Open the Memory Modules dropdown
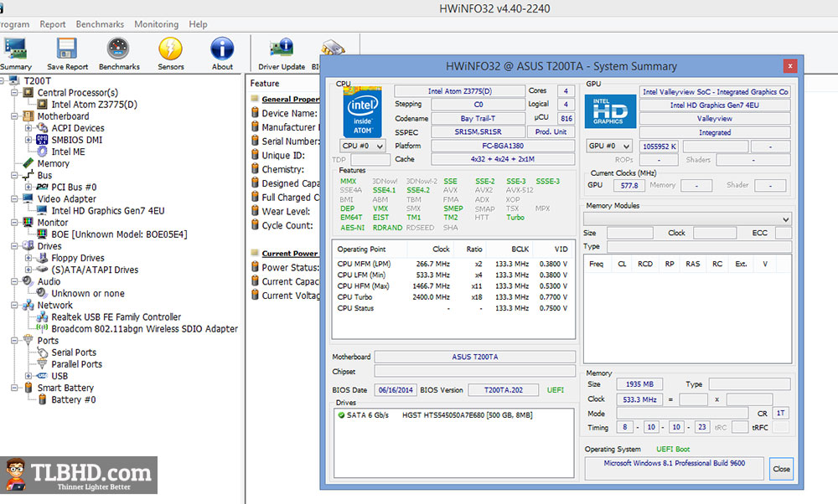This screenshot has height=504, width=838. (687, 219)
